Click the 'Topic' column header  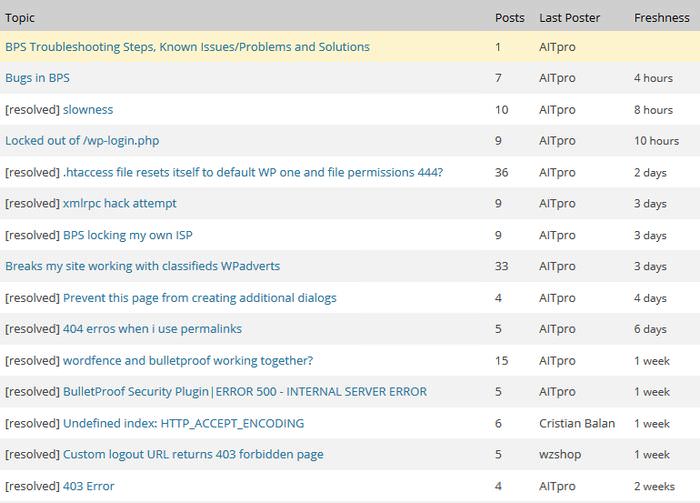coord(20,18)
